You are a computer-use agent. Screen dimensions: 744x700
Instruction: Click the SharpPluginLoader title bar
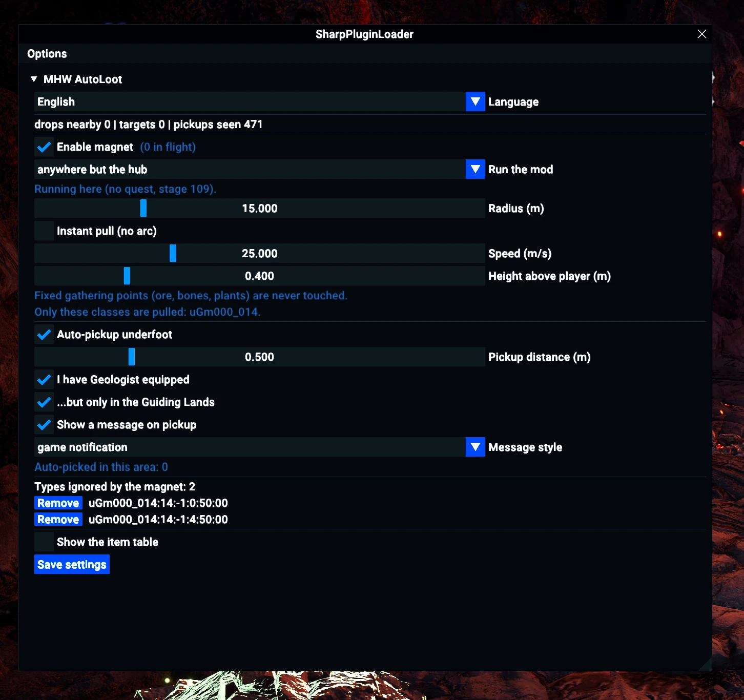tap(365, 34)
